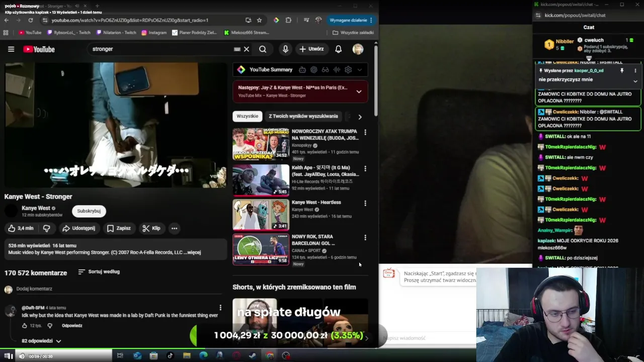Open the browser apps grid icon
Viewport: 644px width, 362px height.
pos(6,33)
